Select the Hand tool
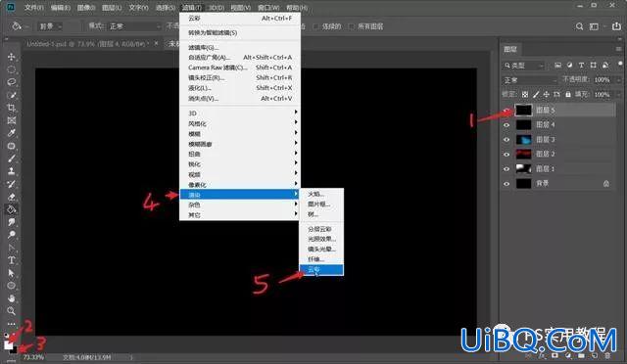627x364 pixels. point(11,298)
